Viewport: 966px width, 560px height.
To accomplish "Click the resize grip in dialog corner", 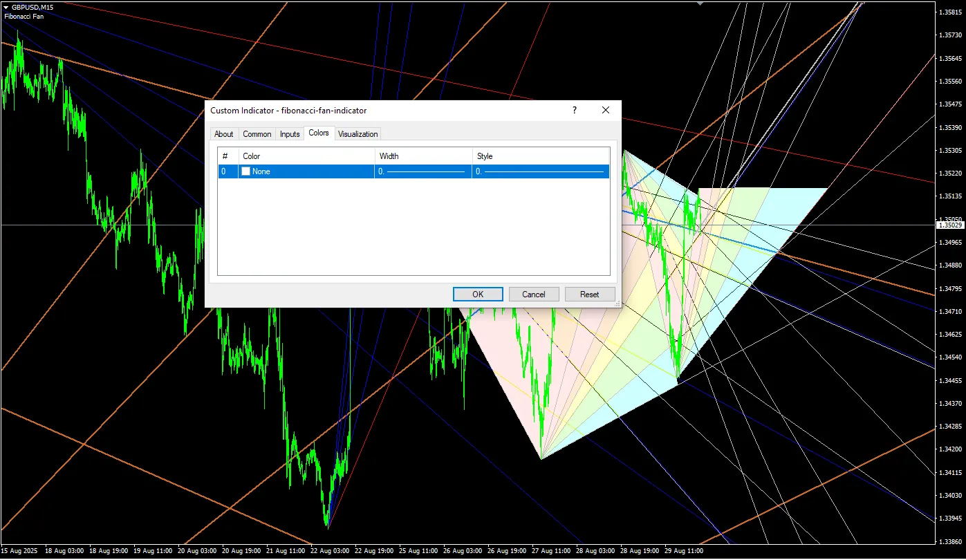I will point(617,304).
